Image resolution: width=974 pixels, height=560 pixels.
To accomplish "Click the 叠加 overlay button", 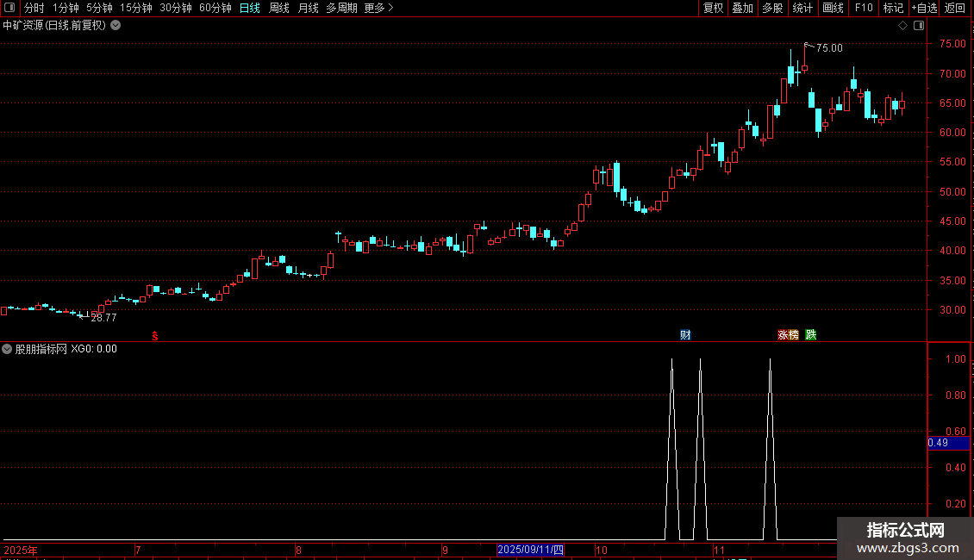I will [x=742, y=8].
